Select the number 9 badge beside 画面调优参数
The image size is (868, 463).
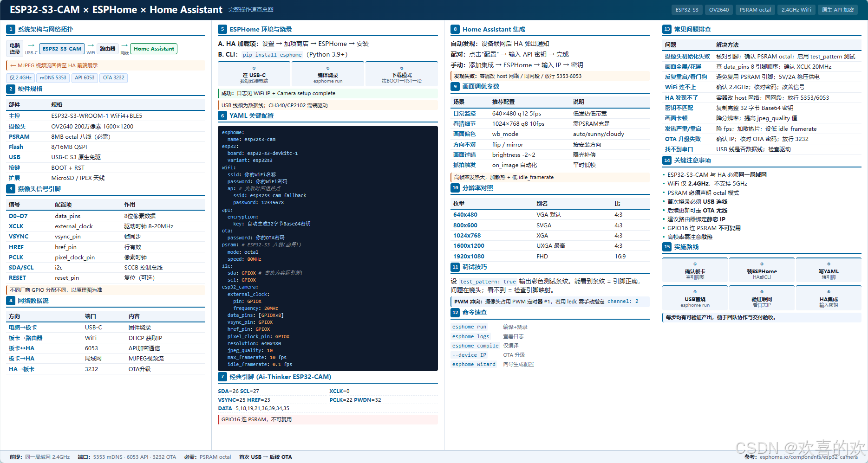(455, 86)
